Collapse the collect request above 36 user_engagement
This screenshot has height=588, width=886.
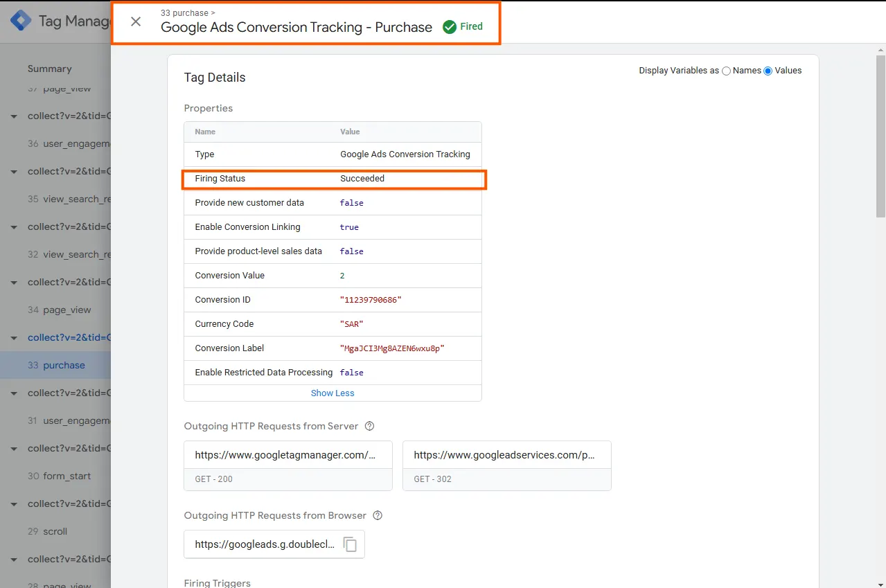pos(14,116)
